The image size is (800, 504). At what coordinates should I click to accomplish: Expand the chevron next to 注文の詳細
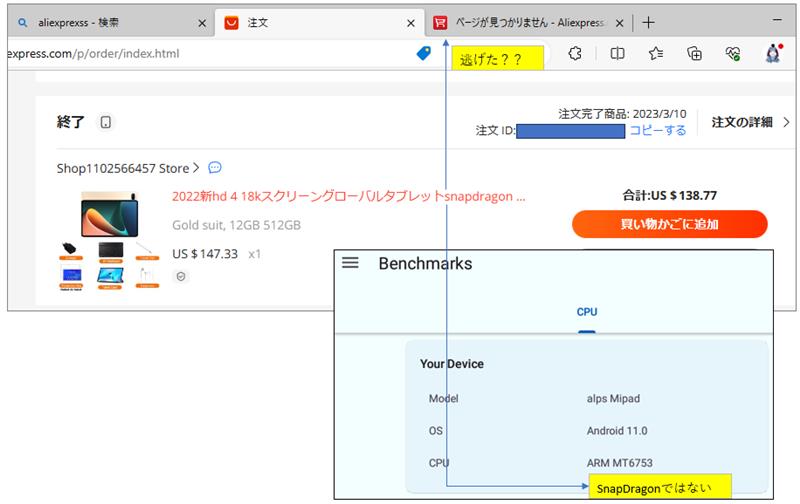point(786,122)
